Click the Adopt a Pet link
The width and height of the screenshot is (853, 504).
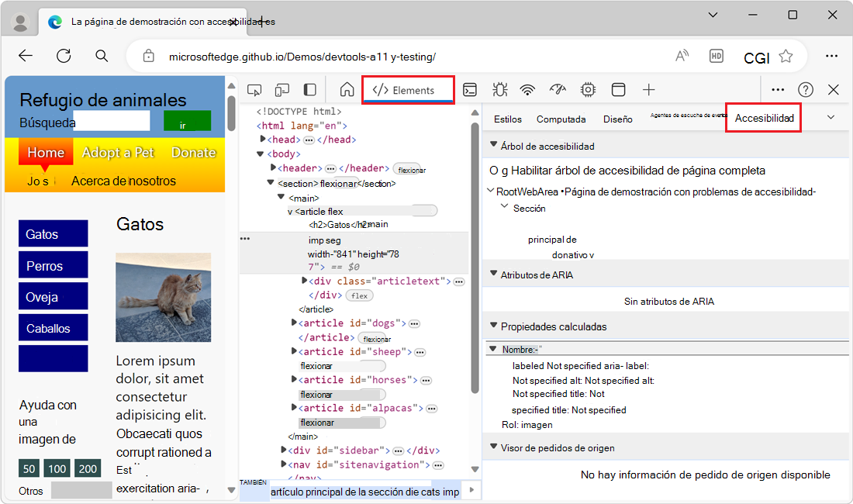(x=118, y=153)
